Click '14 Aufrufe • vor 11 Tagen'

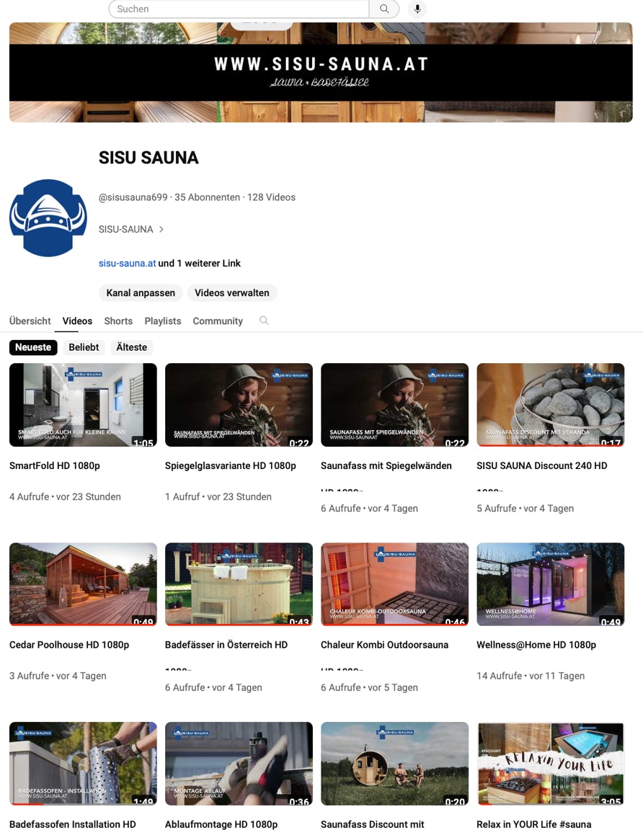coord(531,676)
